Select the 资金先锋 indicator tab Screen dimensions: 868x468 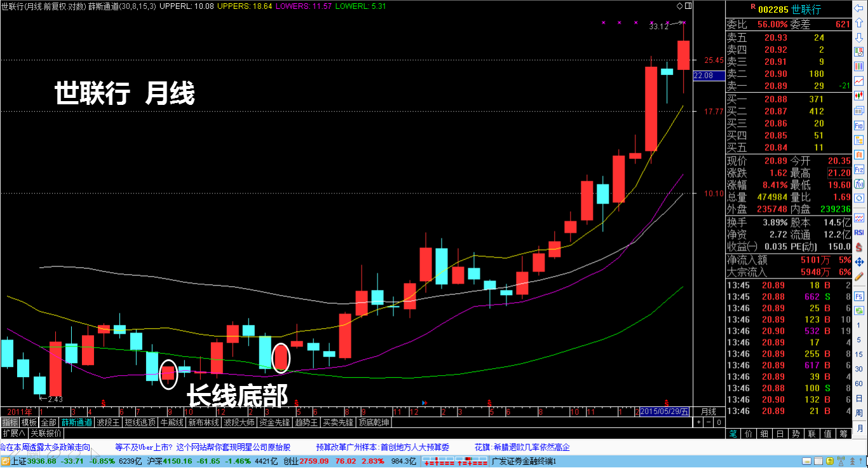coord(275,422)
